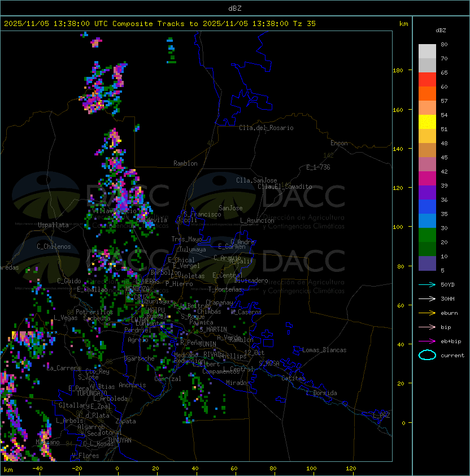Click the Uspallata place label
The height and width of the screenshot is (476, 470).
click(x=53, y=225)
